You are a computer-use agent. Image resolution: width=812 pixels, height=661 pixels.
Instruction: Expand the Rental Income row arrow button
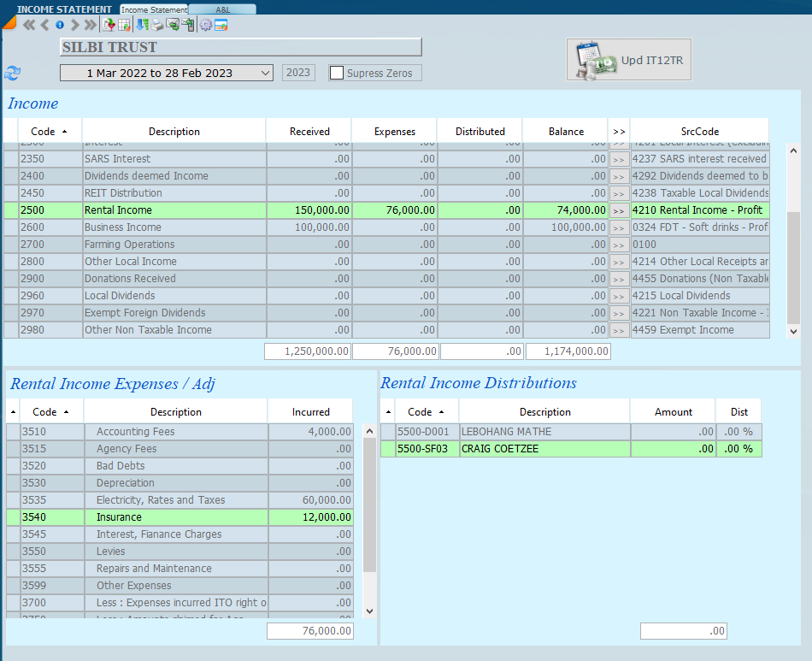pyautogui.click(x=619, y=210)
